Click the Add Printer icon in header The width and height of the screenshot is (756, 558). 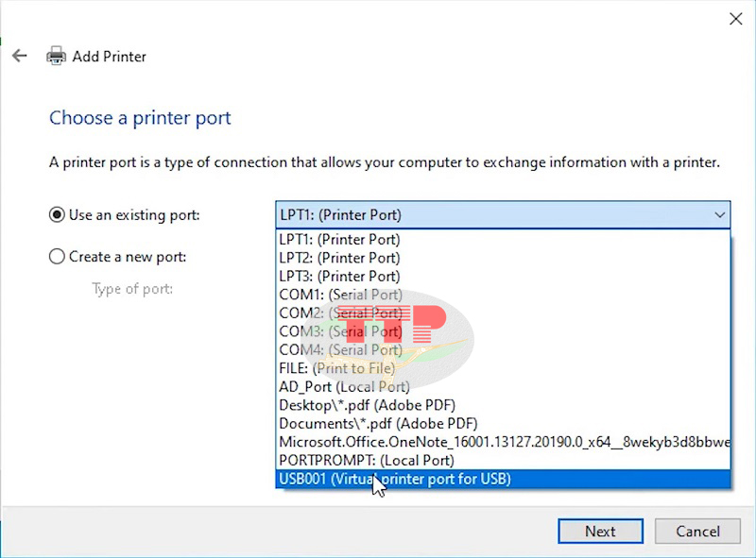tap(55, 56)
